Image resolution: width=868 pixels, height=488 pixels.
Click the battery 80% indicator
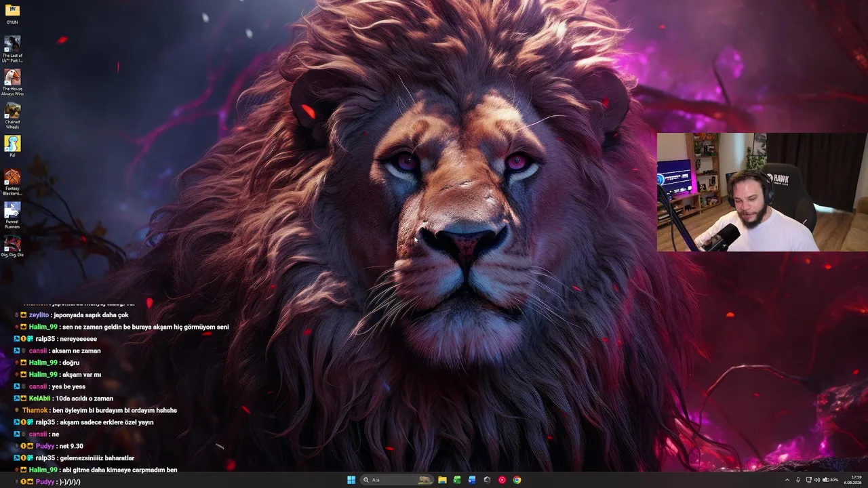pyautogui.click(x=830, y=480)
